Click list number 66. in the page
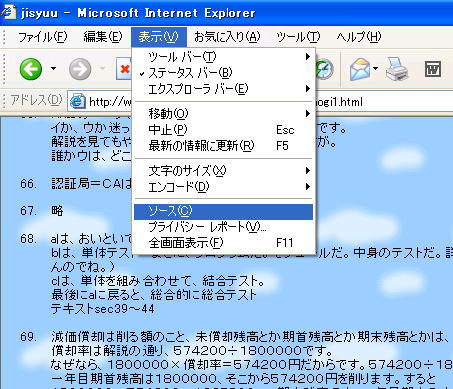Screen dimensions: 453x389 click(x=29, y=184)
